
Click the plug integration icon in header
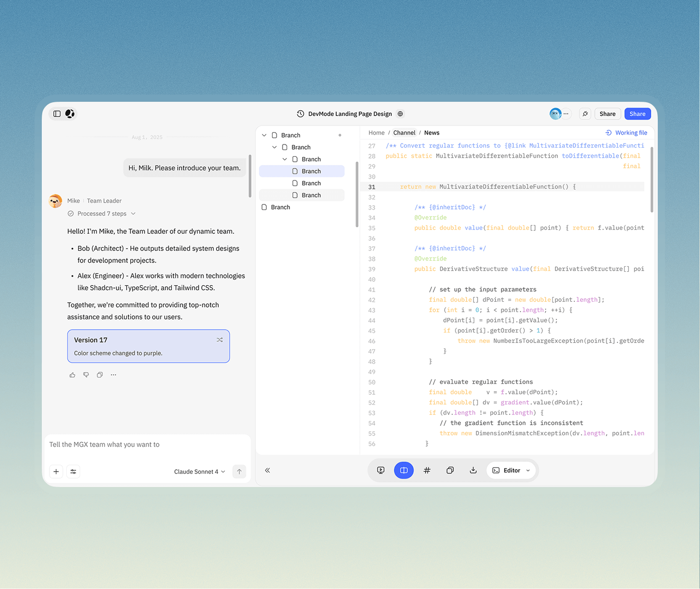coord(585,114)
